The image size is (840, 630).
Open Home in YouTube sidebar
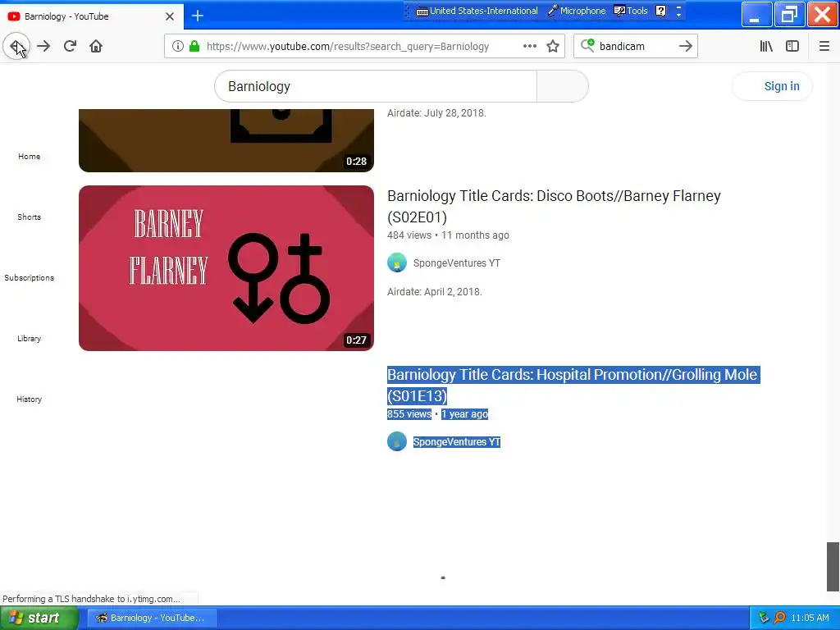pyautogui.click(x=29, y=157)
